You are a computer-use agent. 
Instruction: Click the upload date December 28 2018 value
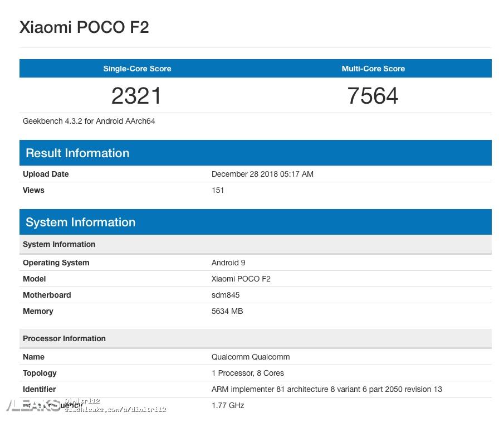pyautogui.click(x=262, y=174)
